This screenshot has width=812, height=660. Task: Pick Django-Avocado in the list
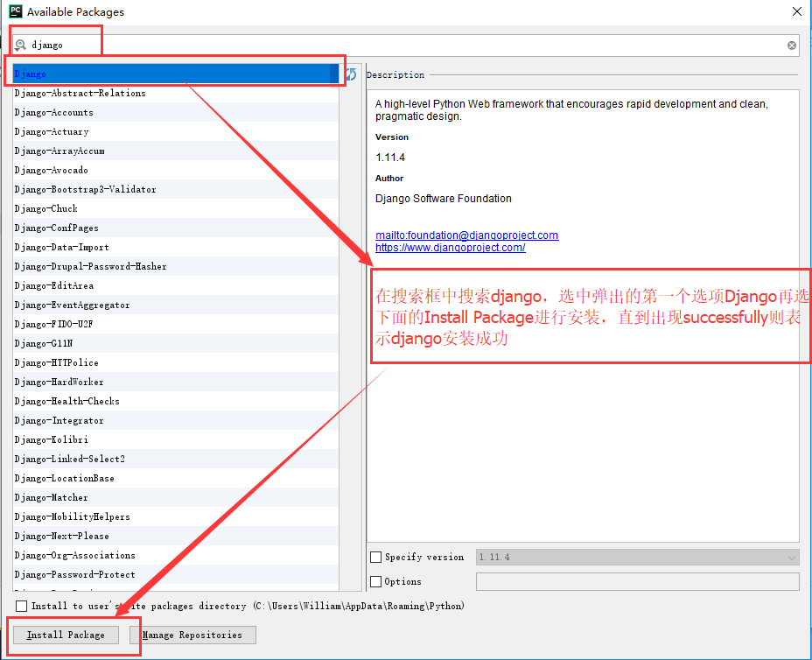point(176,170)
